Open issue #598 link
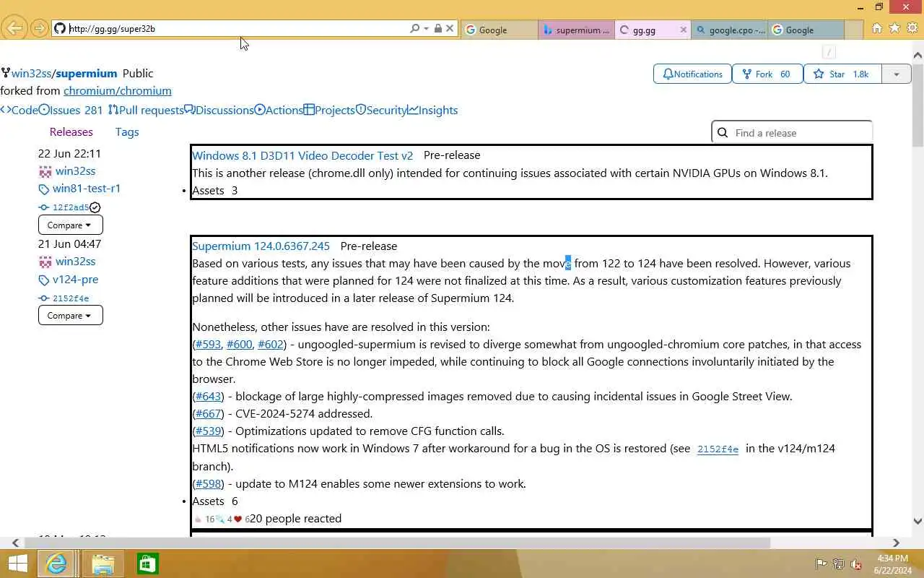The image size is (924, 578). click(208, 484)
